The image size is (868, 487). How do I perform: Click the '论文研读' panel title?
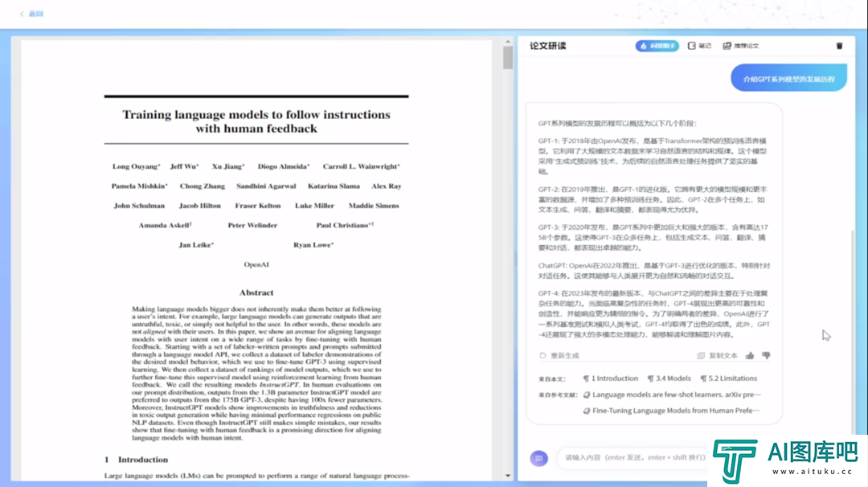coord(547,46)
